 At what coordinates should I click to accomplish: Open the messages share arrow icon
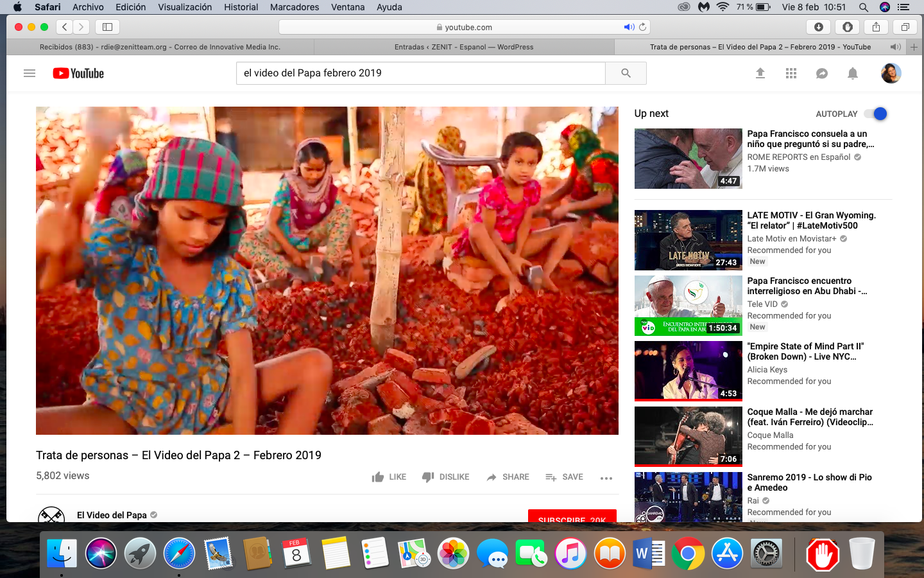[x=821, y=73]
